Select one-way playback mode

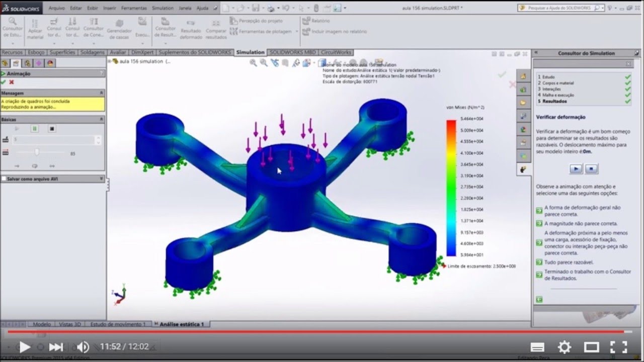click(17, 166)
